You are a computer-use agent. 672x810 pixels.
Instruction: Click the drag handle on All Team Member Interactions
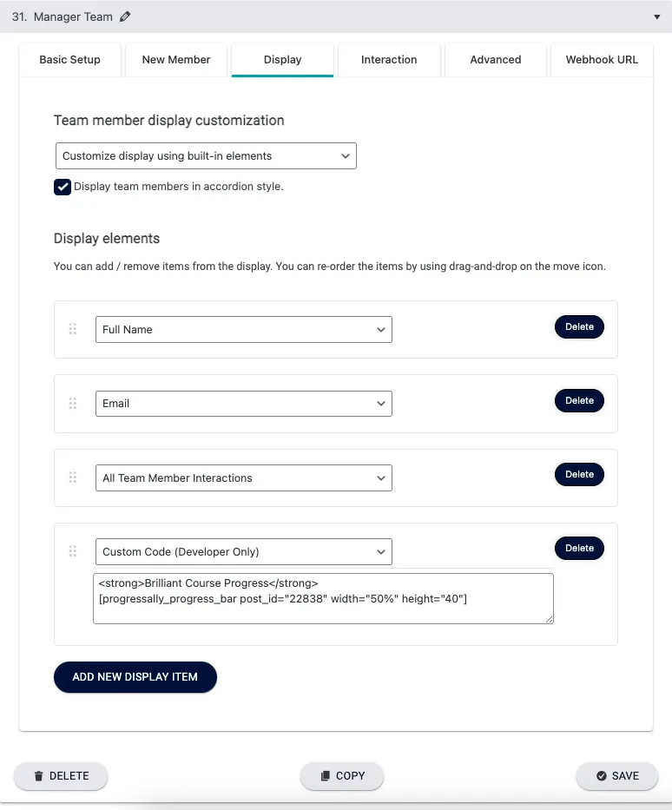click(x=73, y=477)
